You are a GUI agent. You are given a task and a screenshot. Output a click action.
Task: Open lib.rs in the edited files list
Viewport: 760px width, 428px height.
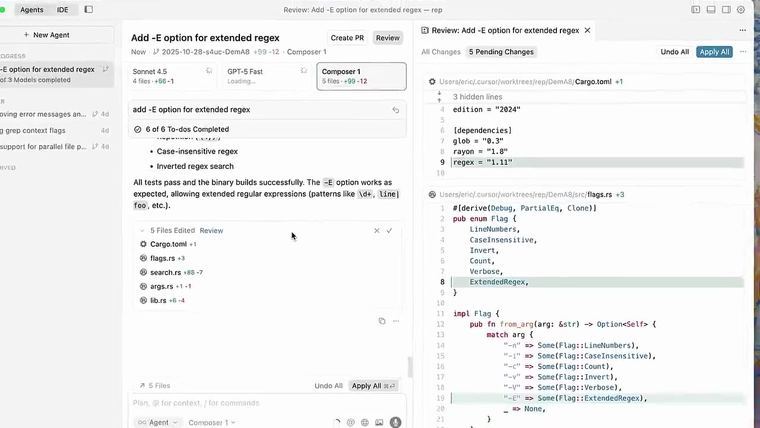162,301
